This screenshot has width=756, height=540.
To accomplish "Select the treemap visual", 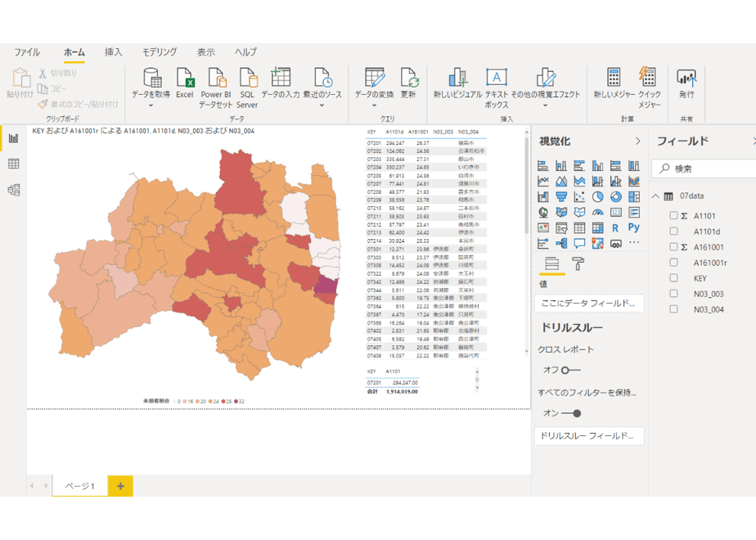I will tap(634, 196).
